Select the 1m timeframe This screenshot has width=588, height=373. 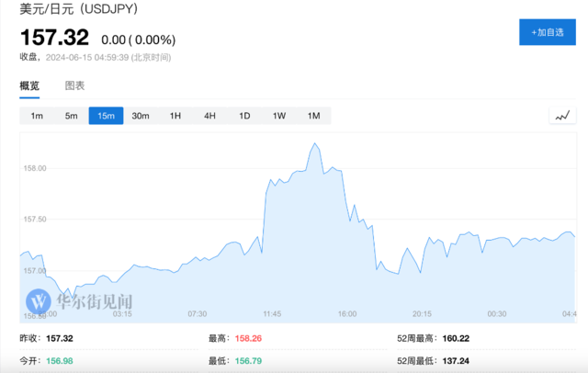tap(37, 116)
